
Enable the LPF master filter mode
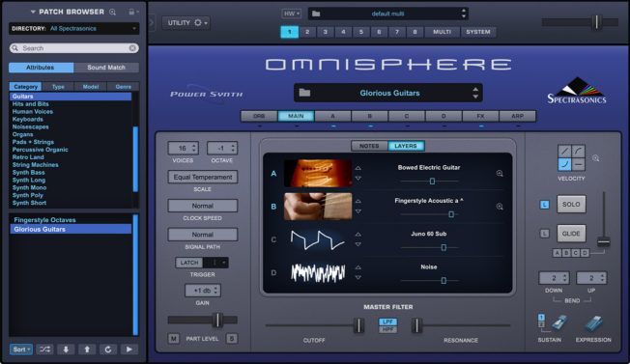387,322
